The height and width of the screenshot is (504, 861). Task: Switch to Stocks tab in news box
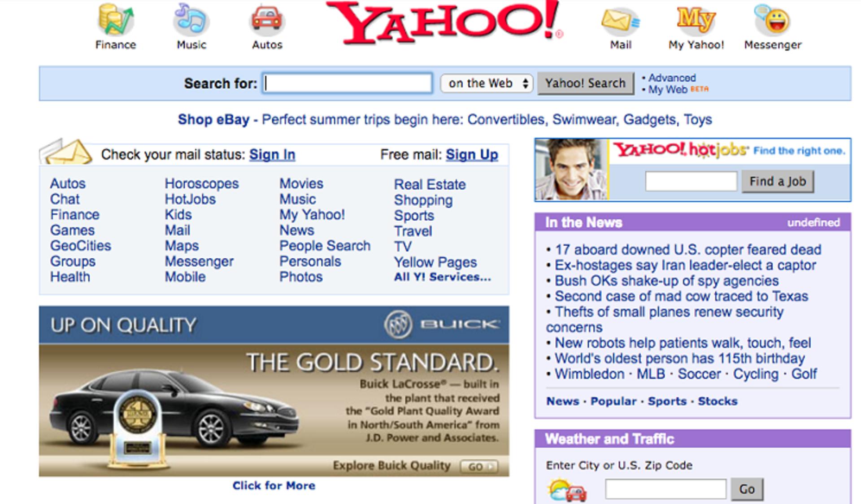pos(717,401)
